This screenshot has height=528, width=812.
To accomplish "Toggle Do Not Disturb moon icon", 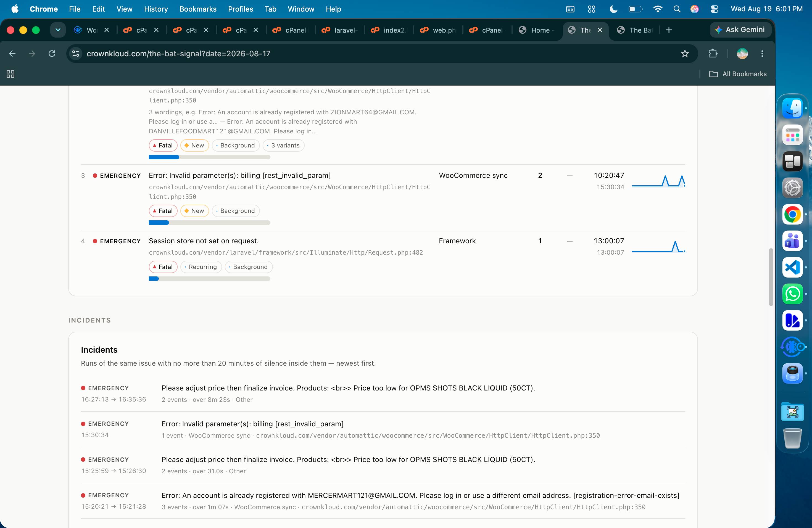I will coord(613,9).
